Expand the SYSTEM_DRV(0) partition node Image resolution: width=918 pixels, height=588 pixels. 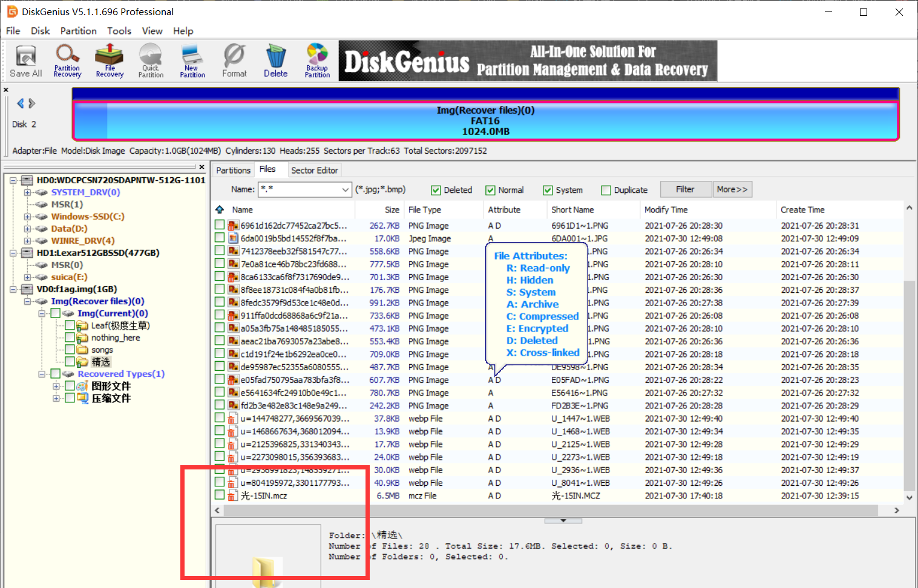click(x=27, y=192)
